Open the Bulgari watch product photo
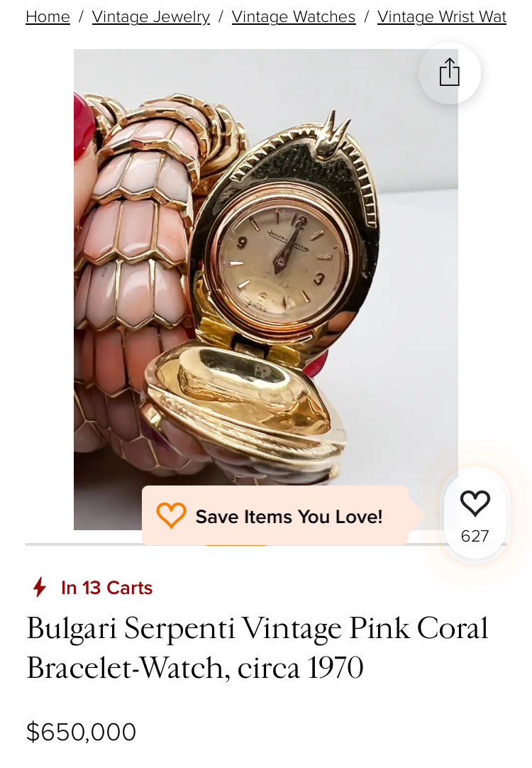532x768 pixels. pos(266,289)
